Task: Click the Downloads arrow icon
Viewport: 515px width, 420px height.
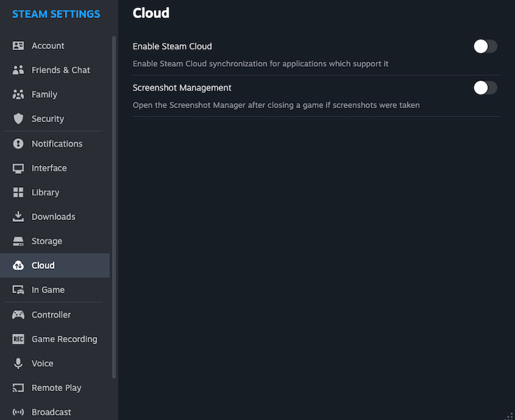Action: click(x=18, y=217)
